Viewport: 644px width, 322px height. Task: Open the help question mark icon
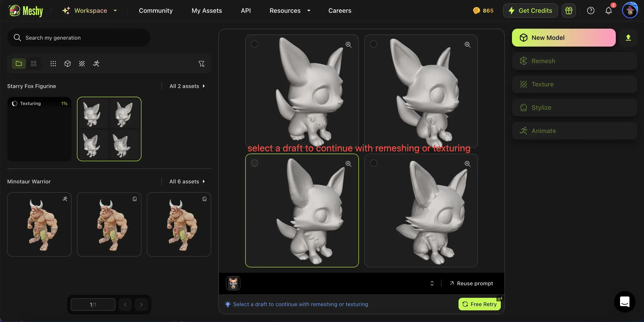[591, 11]
